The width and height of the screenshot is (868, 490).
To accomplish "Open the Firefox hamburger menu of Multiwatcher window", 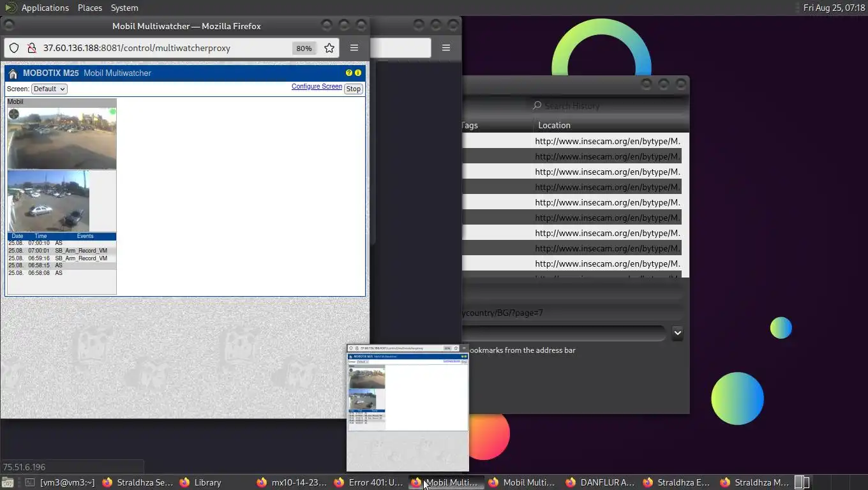I will click(x=354, y=48).
